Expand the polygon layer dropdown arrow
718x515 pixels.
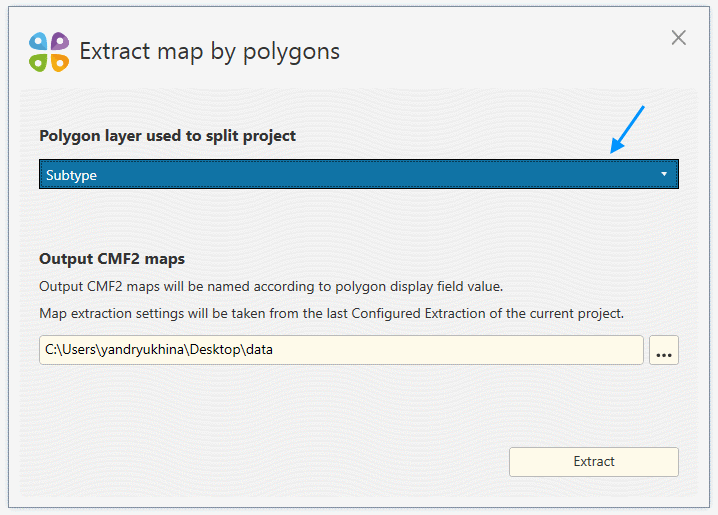tap(664, 174)
